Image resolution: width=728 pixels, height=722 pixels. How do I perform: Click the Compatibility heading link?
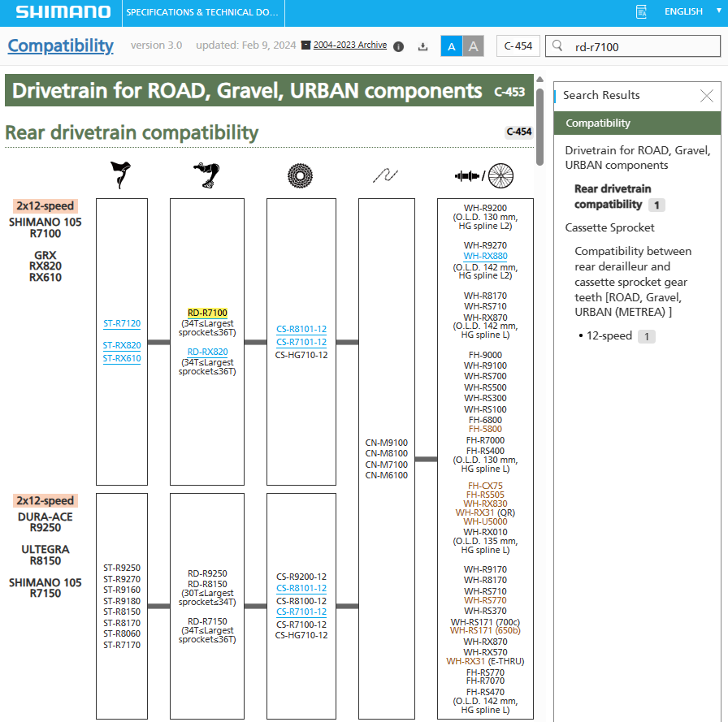click(x=60, y=45)
